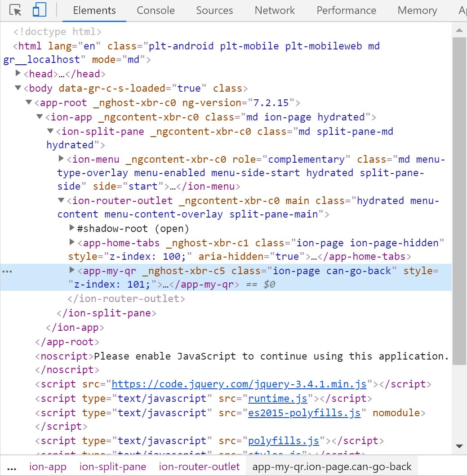Select app-my-qr.ion-page.can-go-back breadcrumb
Image resolution: width=467 pixels, height=476 pixels.
coord(332,467)
